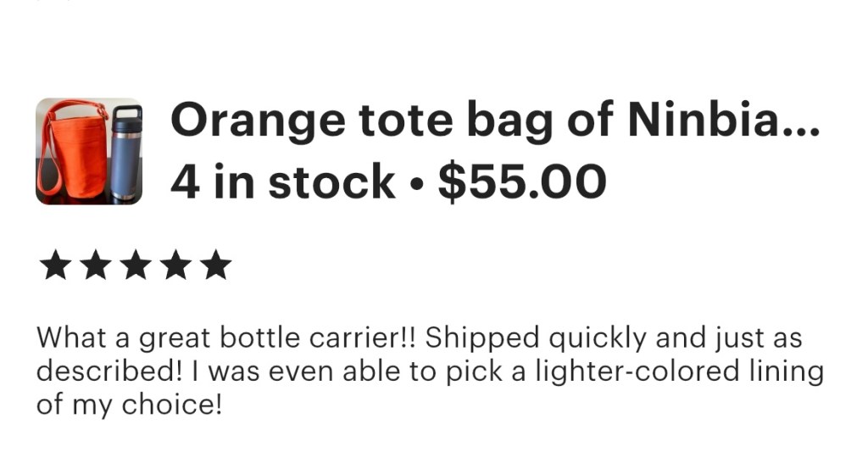The width and height of the screenshot is (868, 452).
Task: Click the third rating star
Action: point(136,265)
